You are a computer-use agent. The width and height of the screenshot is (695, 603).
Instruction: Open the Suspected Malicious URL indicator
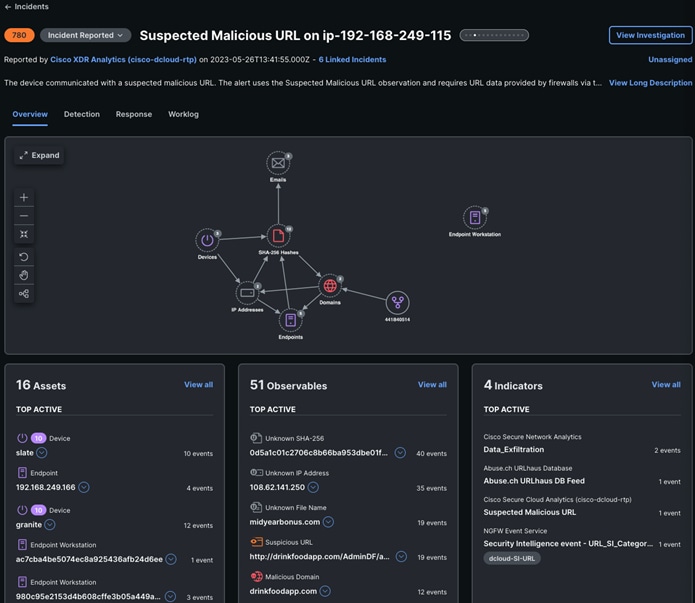(x=530, y=512)
